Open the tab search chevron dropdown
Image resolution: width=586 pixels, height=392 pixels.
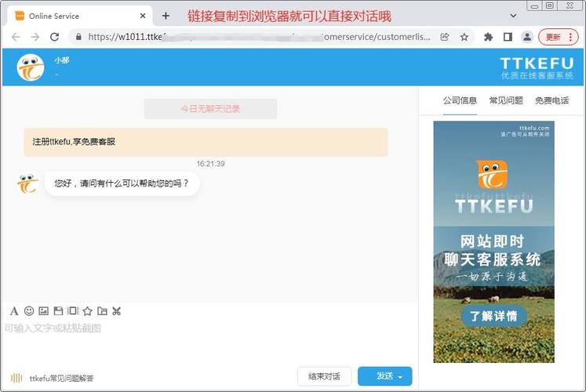pyautogui.click(x=513, y=15)
